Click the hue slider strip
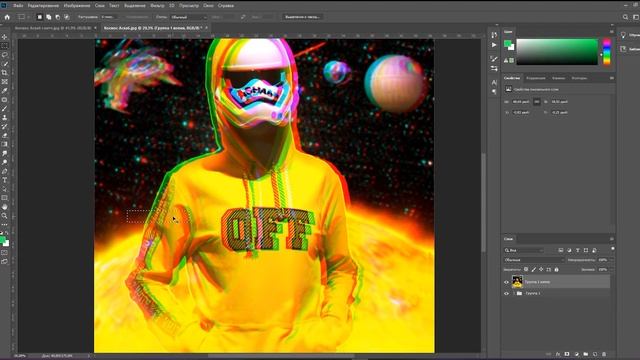The height and width of the screenshot is (360, 640). [x=607, y=52]
